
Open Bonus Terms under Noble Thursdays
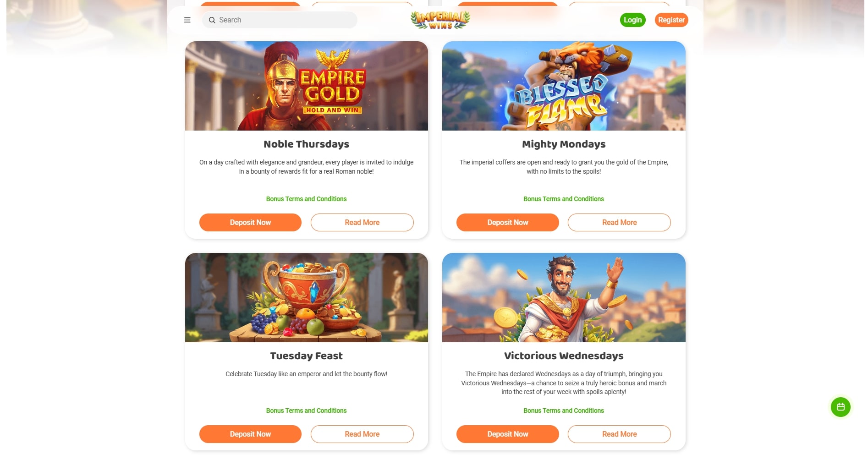click(306, 199)
